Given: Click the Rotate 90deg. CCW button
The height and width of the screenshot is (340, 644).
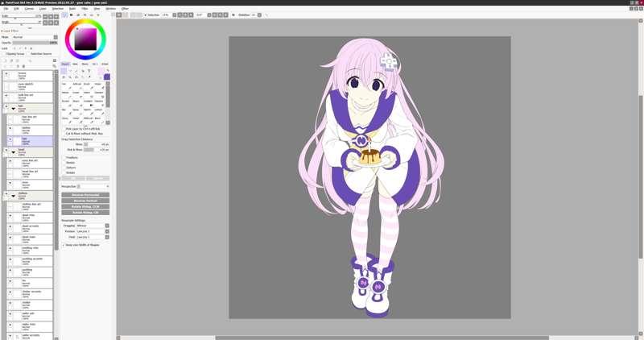Looking at the screenshot, I should point(85,206).
